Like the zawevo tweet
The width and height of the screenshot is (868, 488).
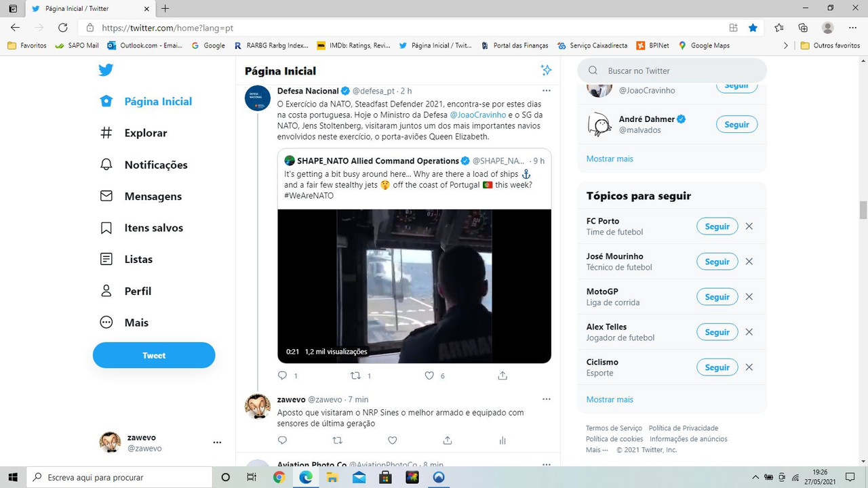[392, 441]
